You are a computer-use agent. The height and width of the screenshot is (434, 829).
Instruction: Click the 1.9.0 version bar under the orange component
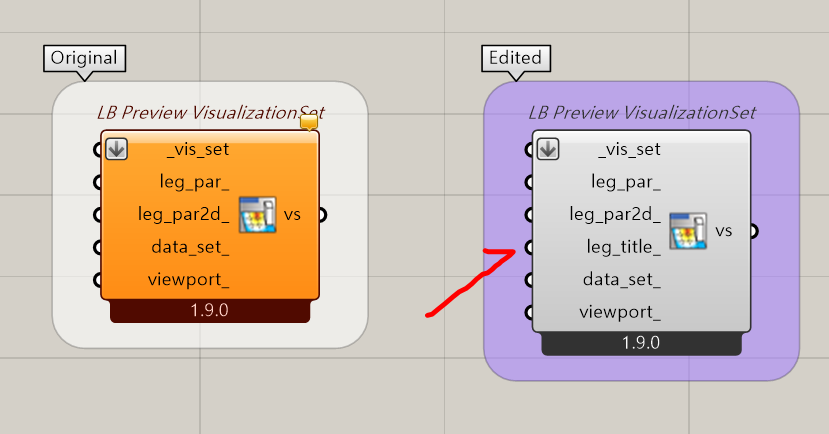tap(210, 311)
